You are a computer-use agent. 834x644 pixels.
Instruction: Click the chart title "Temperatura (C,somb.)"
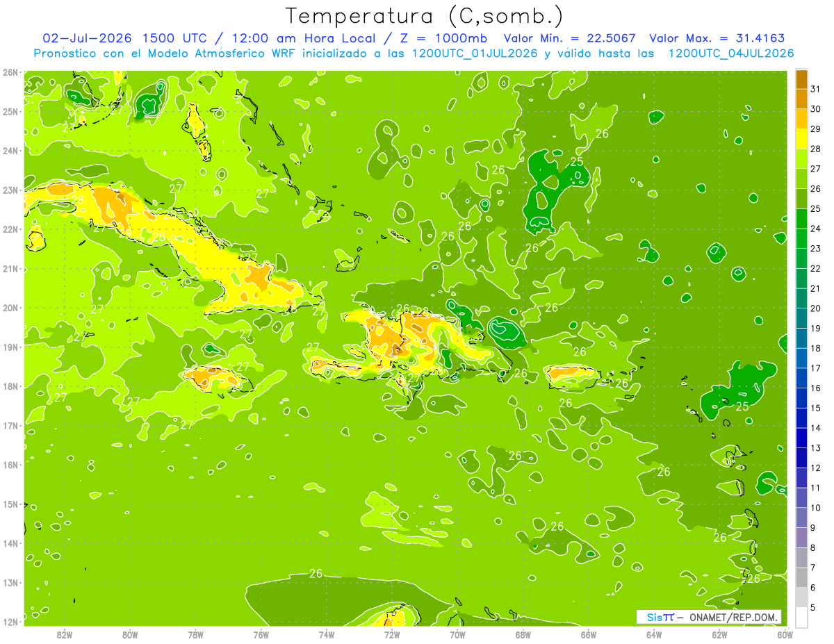pos(425,16)
